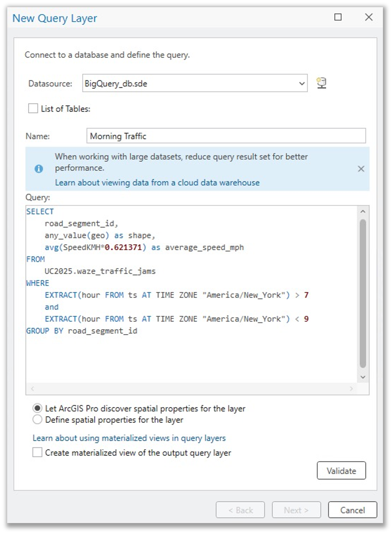Click the Next button
The image size is (392, 534).
(x=296, y=509)
